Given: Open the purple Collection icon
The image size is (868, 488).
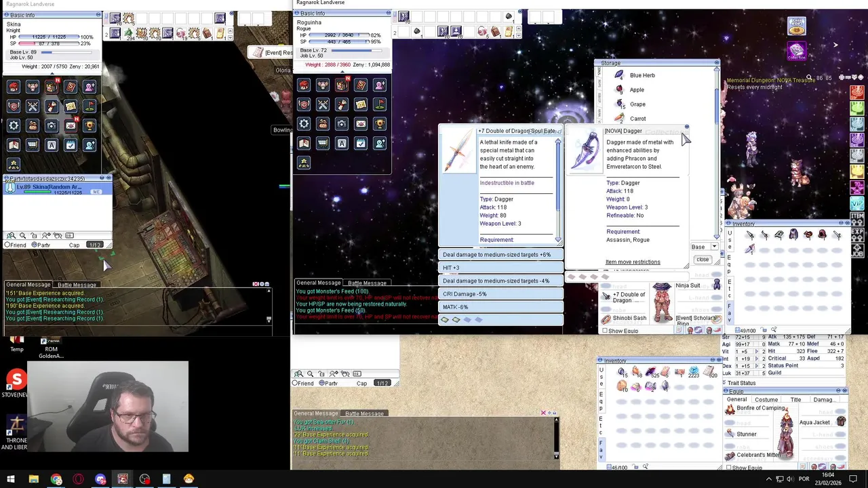Looking at the screenshot, I should (x=797, y=52).
